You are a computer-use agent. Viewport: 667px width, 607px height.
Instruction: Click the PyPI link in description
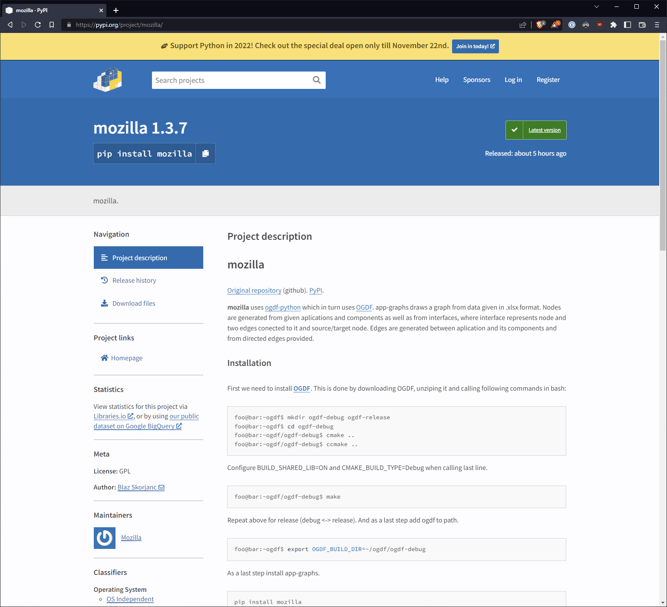coord(316,291)
